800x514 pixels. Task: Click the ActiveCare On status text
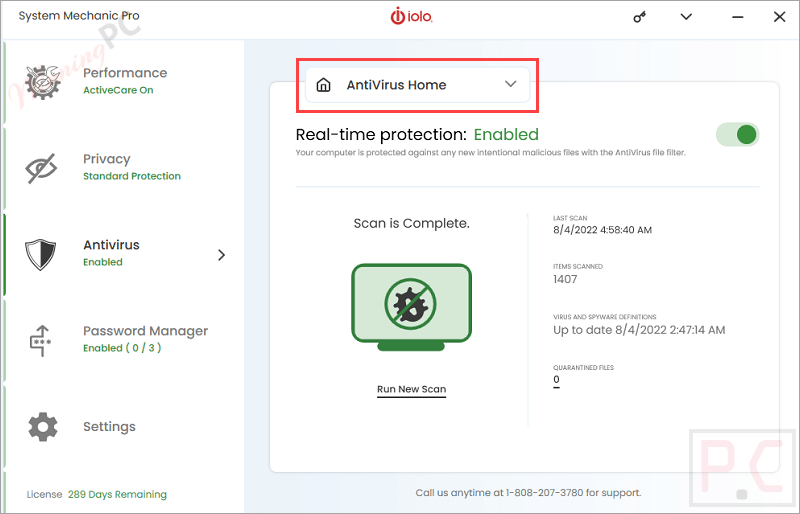click(x=118, y=90)
